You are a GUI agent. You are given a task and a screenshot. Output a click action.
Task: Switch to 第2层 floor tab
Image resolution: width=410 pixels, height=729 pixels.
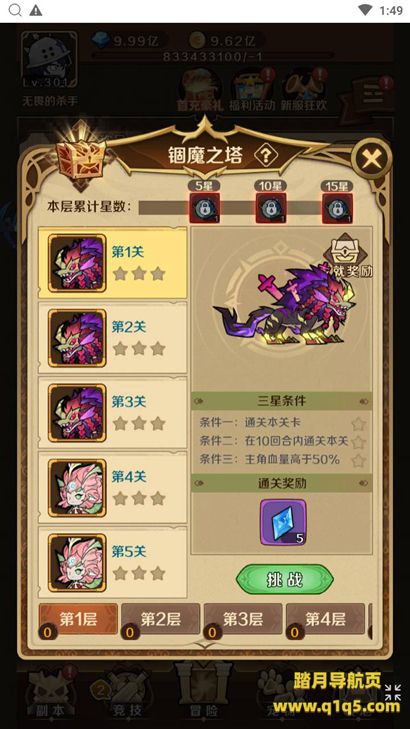[x=160, y=620]
